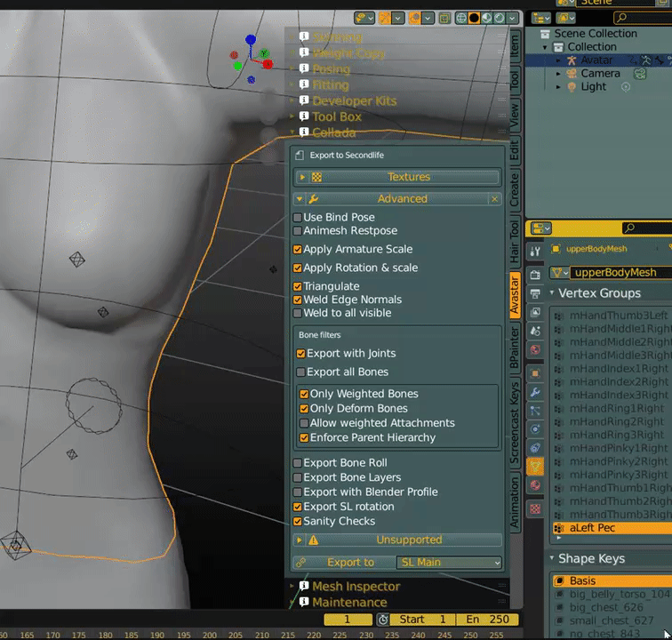Viewport: 672px width, 640px height.
Task: Toggle Only Weighted Bones checkbox
Action: coord(304,394)
